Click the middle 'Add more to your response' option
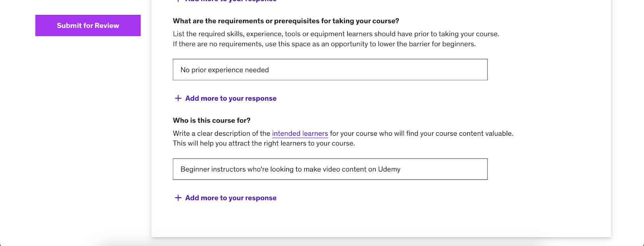Viewport: 644px width, 246px height. pos(230,98)
